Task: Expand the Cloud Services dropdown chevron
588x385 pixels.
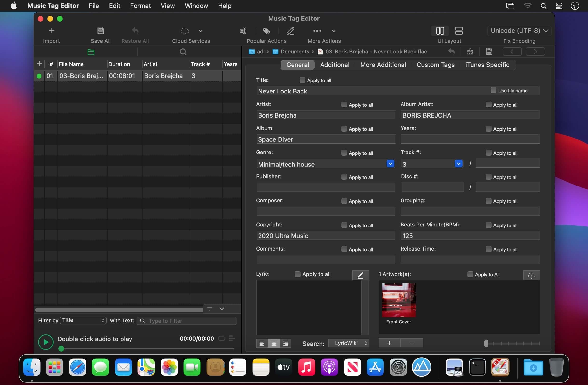Action: tap(201, 31)
